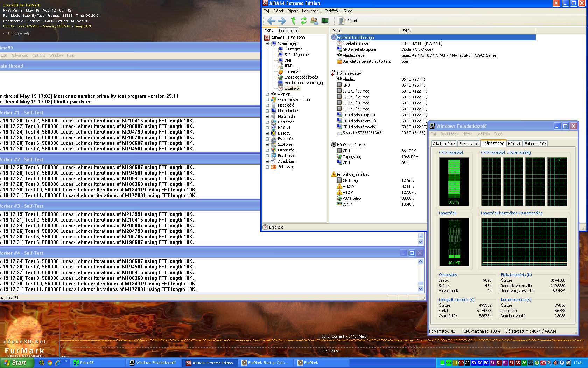Switch to Folyamatok tab in Feladatkezelő

click(469, 144)
